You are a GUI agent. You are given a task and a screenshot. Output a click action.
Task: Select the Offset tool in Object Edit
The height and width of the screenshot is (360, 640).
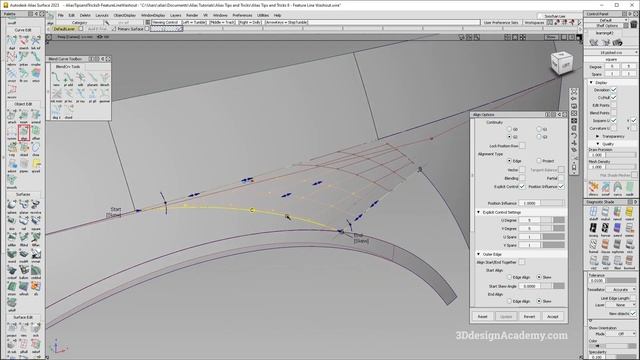tap(36, 133)
